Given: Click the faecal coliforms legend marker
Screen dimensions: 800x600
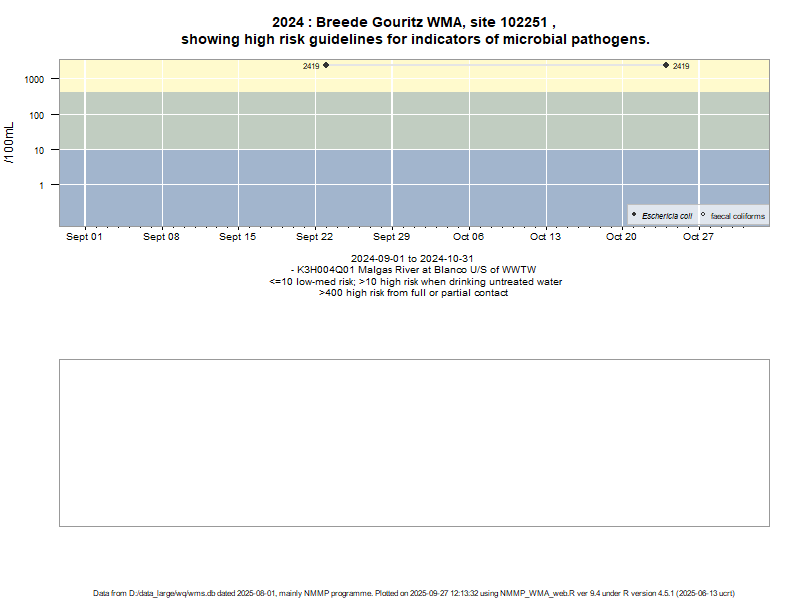Looking at the screenshot, I should [703, 215].
